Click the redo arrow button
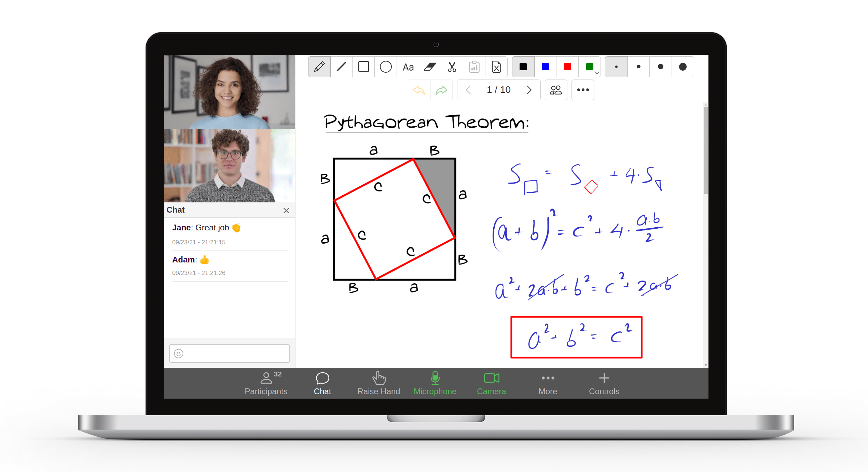Viewport: 868px width, 472px height. [441, 89]
